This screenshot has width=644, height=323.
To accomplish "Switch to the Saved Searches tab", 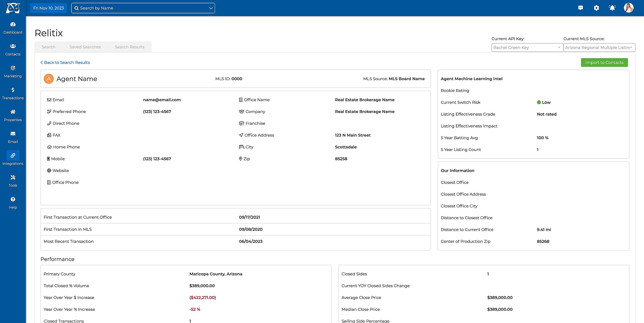I will point(85,47).
